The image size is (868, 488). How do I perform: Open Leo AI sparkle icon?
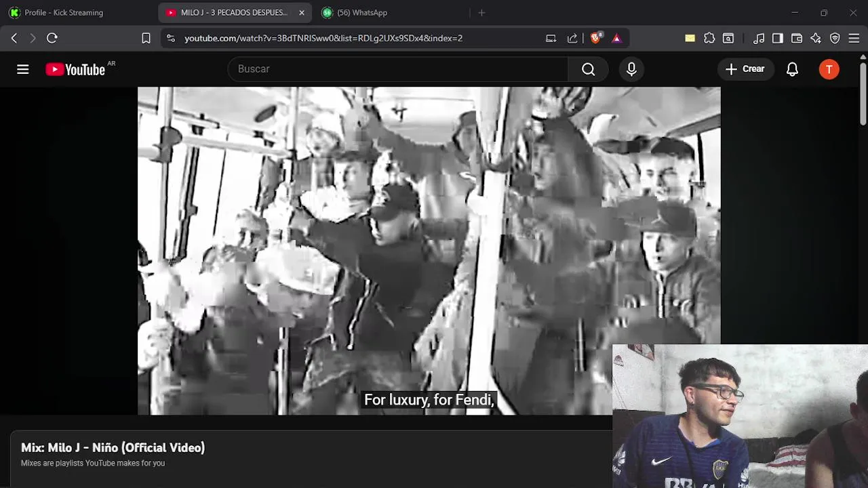(816, 38)
